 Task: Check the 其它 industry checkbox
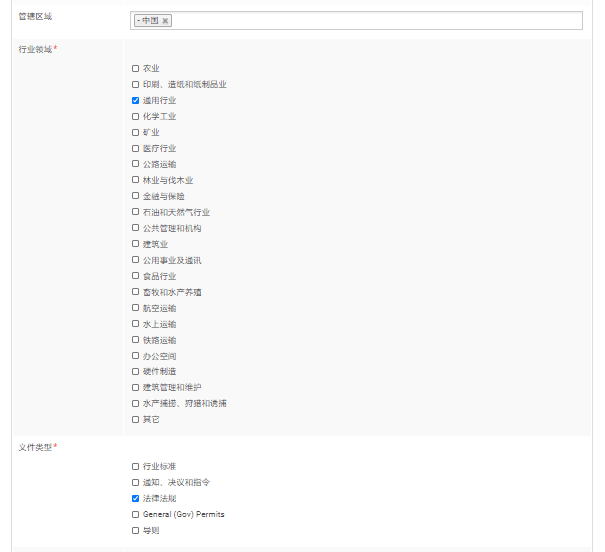[136, 420]
